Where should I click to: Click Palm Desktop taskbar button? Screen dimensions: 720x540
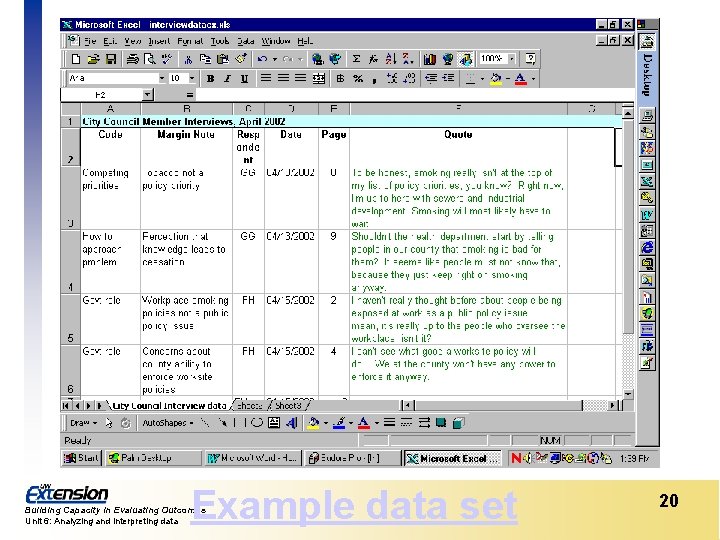coord(153,458)
